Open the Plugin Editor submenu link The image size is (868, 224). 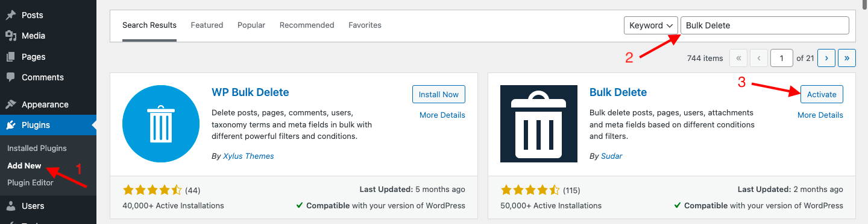click(30, 182)
